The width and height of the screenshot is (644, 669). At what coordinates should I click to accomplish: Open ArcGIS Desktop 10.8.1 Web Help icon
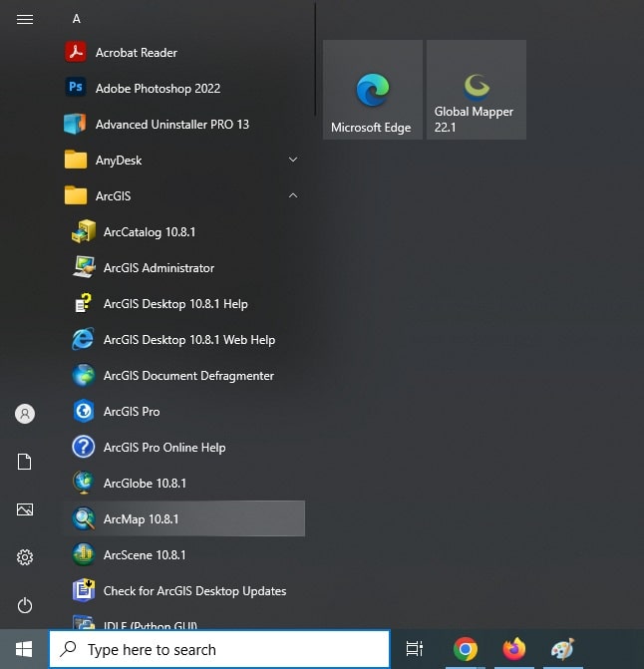point(83,339)
